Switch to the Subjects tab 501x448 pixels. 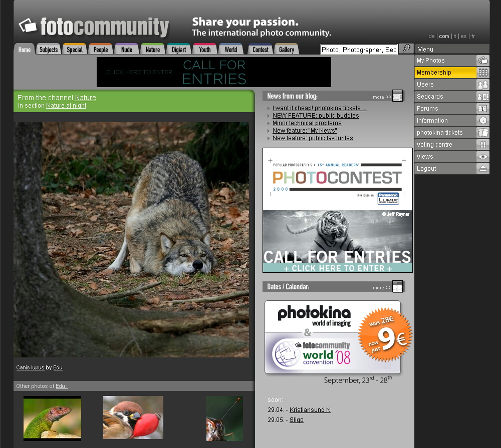(x=49, y=50)
